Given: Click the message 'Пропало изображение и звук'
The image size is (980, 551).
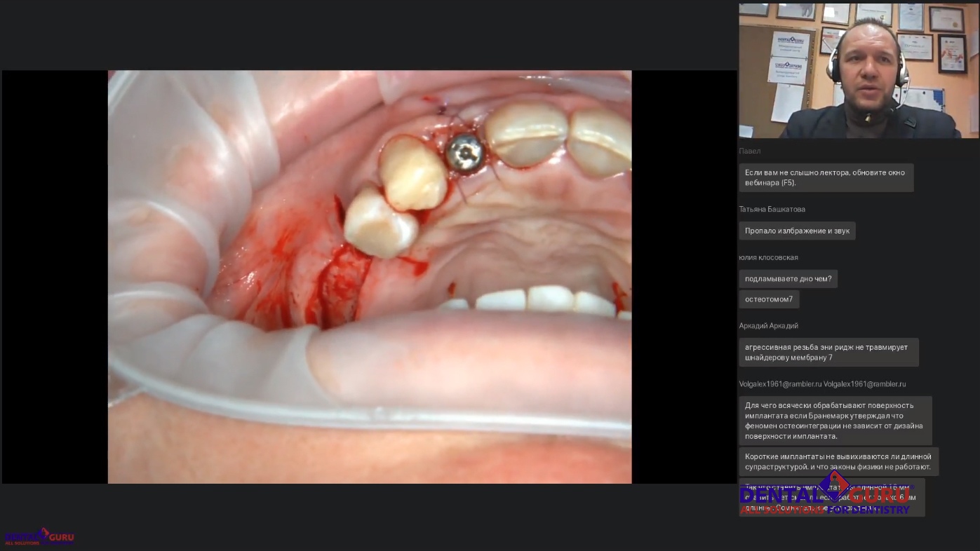Looking at the screenshot, I should pyautogui.click(x=796, y=231).
